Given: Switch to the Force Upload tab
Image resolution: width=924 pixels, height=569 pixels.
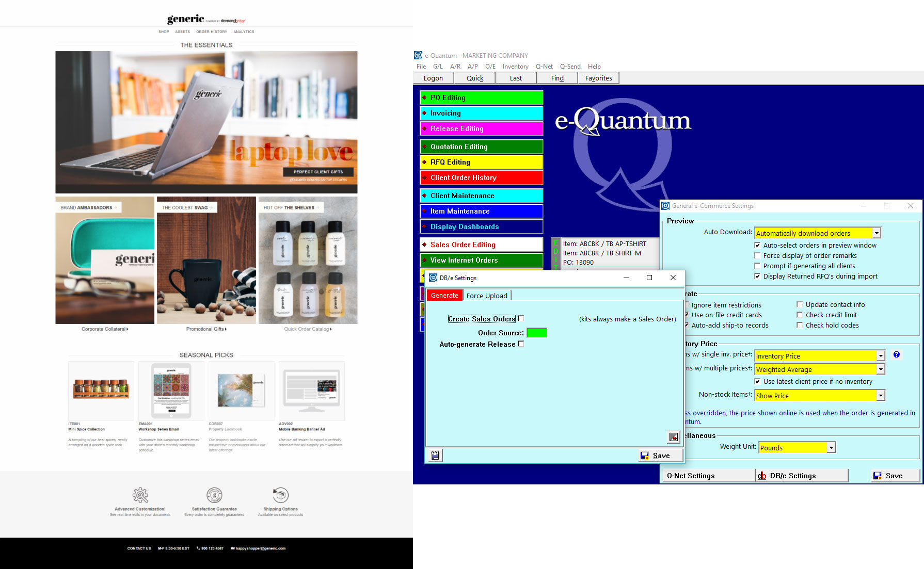Looking at the screenshot, I should tap(487, 296).
